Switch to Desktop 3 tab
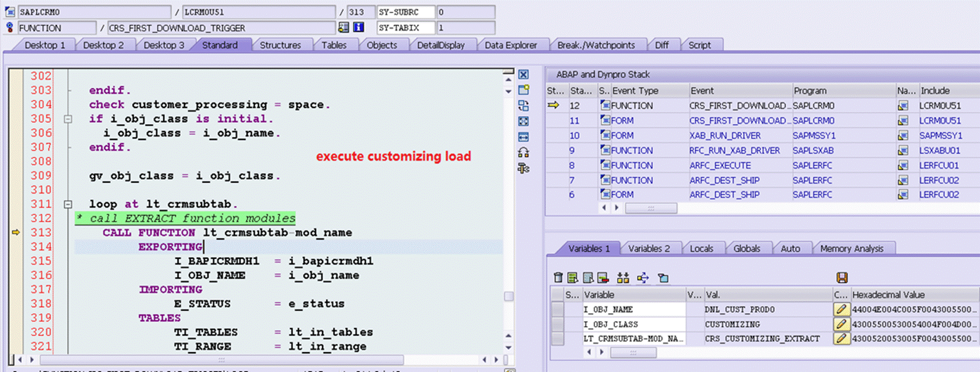 [x=164, y=45]
